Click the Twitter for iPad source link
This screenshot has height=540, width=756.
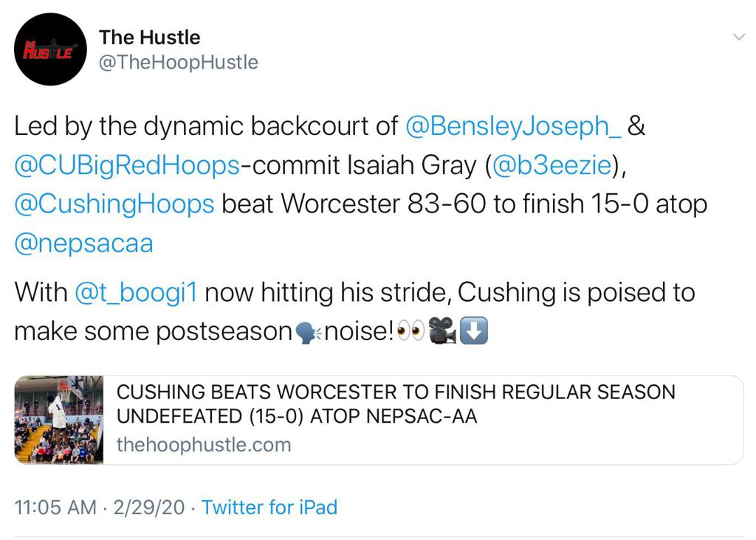click(269, 508)
